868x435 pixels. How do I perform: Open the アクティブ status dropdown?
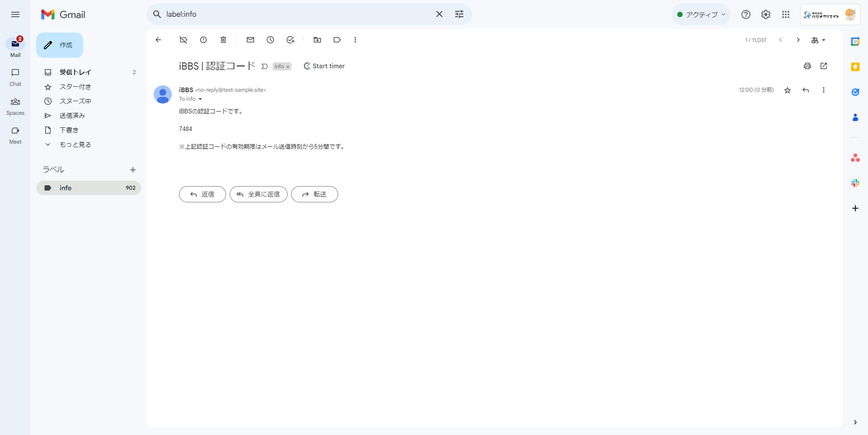click(x=701, y=14)
